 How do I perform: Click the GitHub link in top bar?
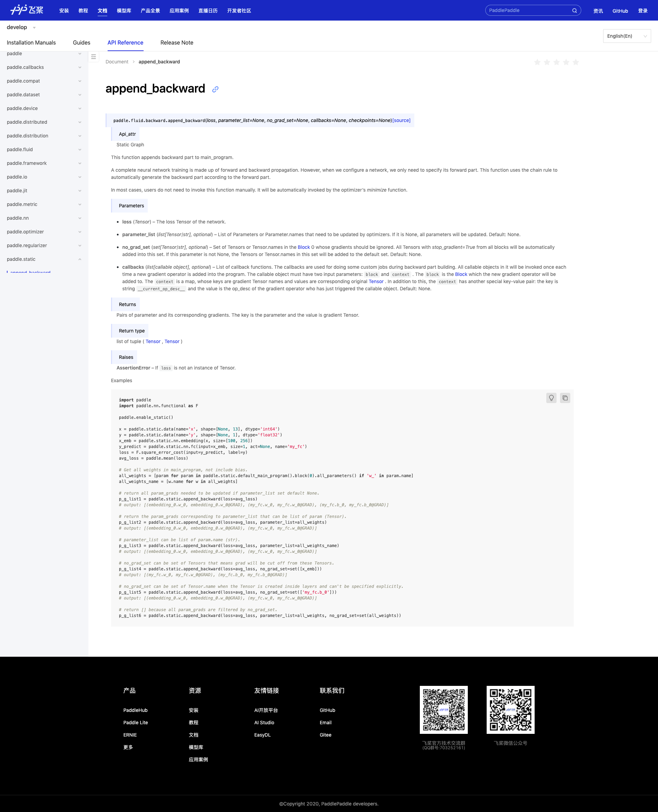(x=620, y=11)
